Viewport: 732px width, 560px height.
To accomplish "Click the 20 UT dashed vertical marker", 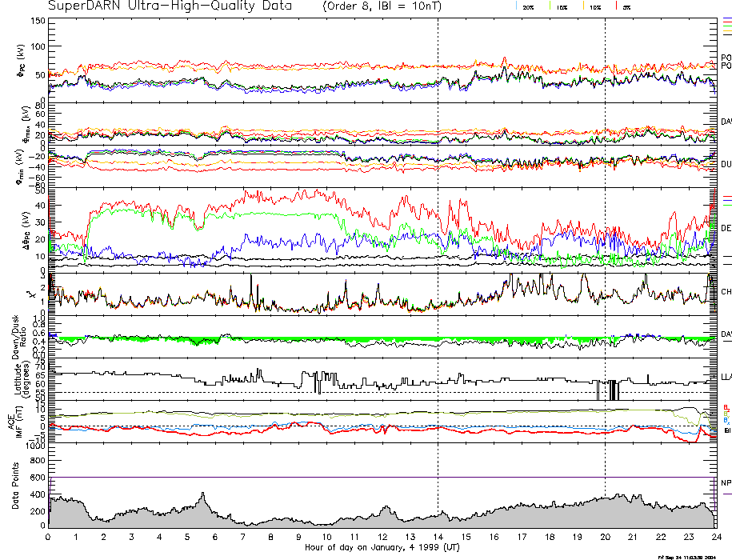I will (x=605, y=240).
